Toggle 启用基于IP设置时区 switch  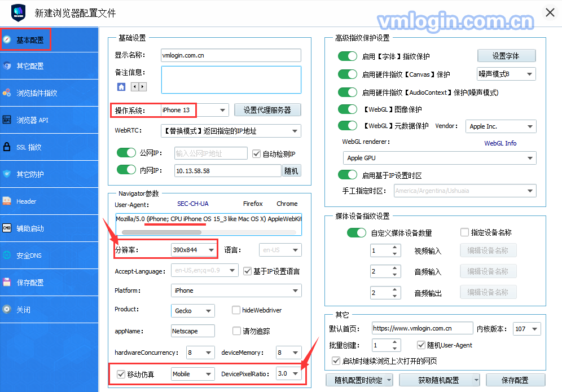348,174
